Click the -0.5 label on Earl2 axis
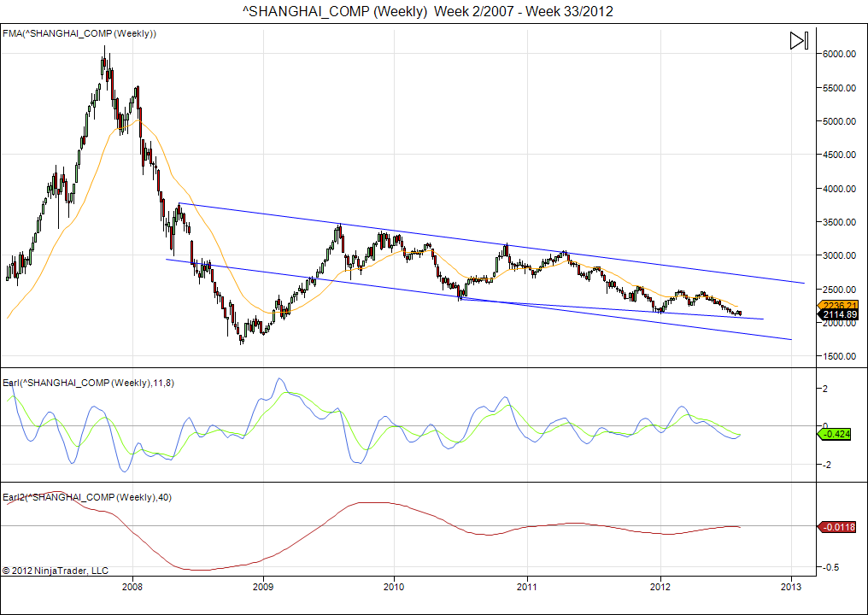Screen dimensions: 868x615 click(830, 567)
